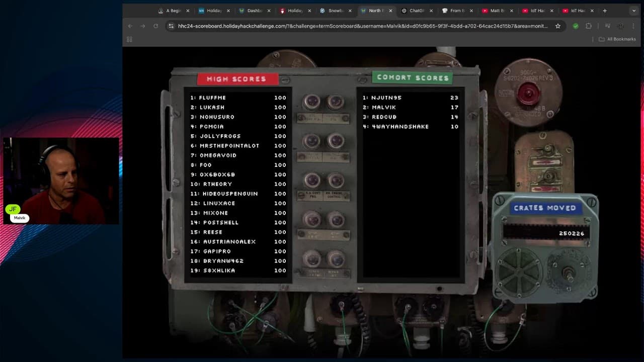Switch to the Dashboard tab

coord(251,11)
